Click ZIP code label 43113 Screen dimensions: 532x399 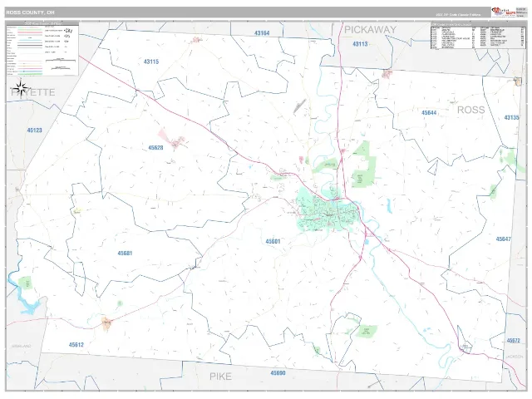[x=360, y=44]
